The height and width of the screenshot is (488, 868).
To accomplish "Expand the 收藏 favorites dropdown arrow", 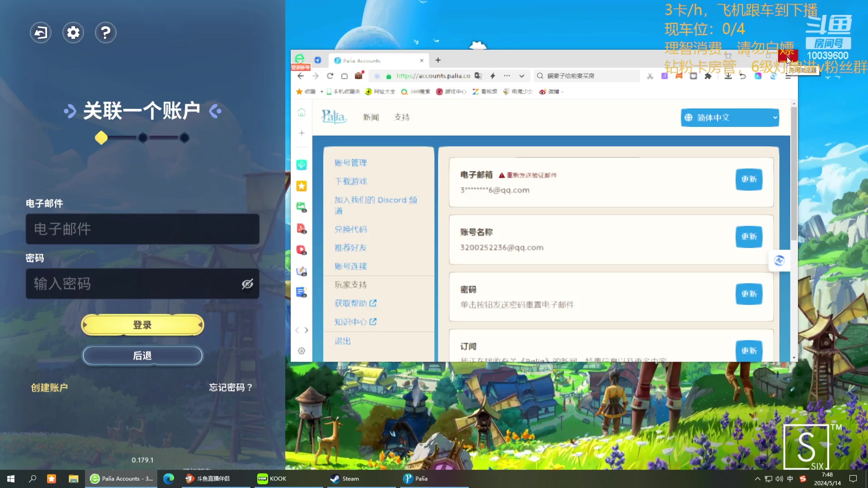I will [x=322, y=92].
